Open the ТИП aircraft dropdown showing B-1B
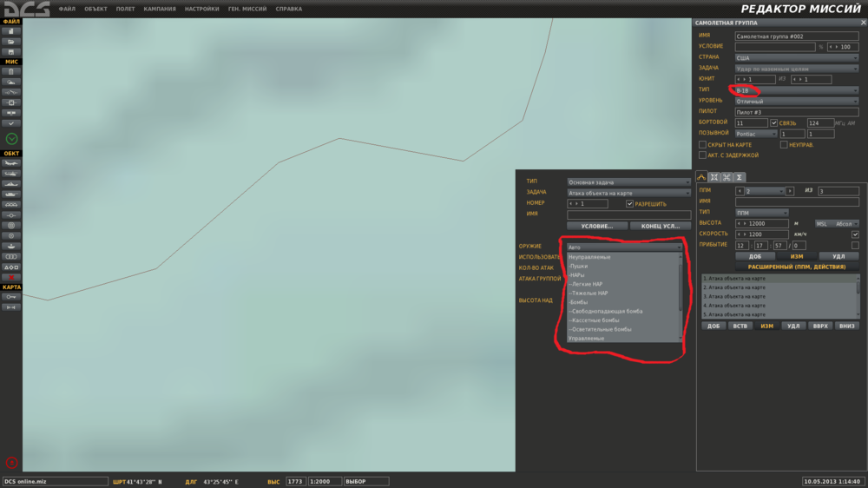Image resolution: width=868 pixels, height=488 pixels. tap(797, 90)
